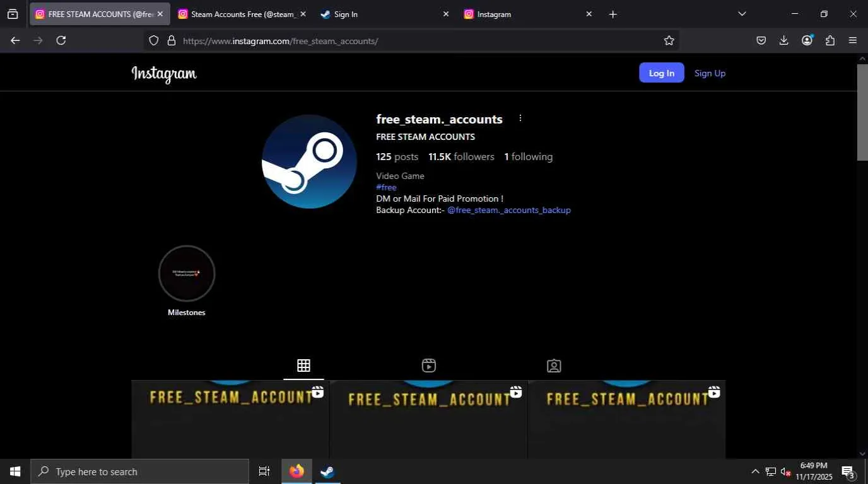Open the Firefox extensions panel
This screenshot has height=484, width=868.
point(830,40)
